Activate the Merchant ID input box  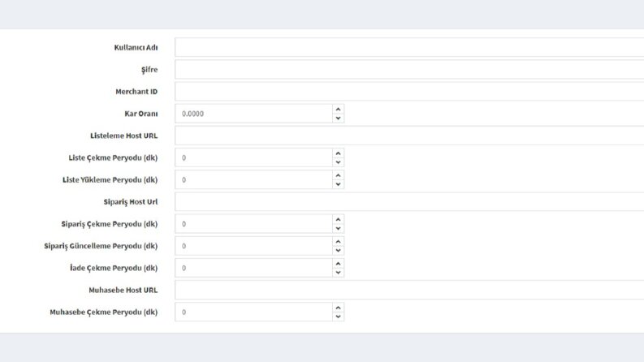(409, 92)
